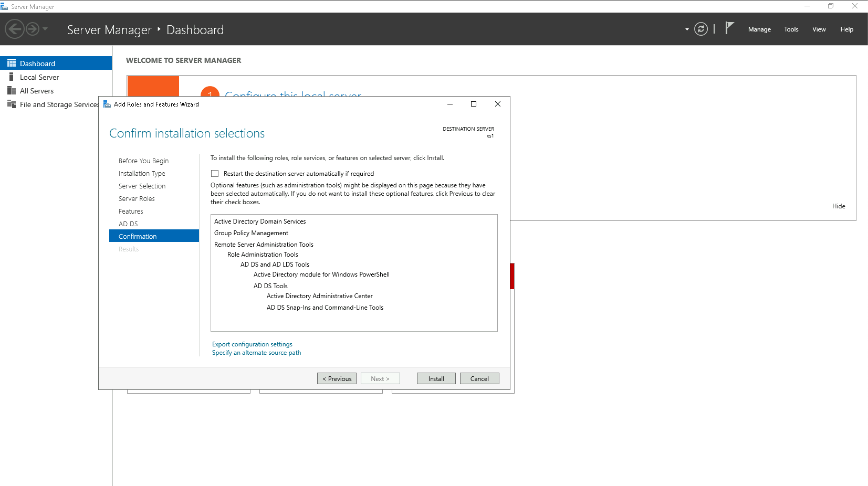Click Export configuration settings link
The image size is (868, 486).
252,344
